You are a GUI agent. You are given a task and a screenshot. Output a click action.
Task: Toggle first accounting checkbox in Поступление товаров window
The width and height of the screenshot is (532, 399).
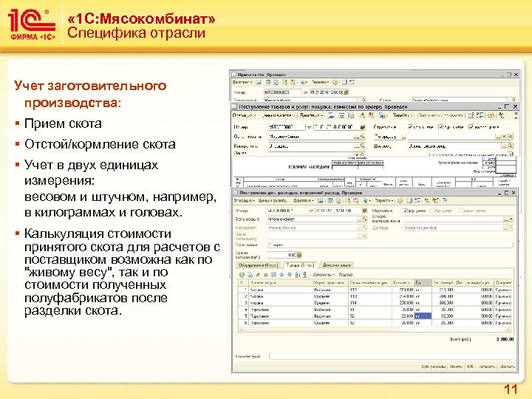coord(411,127)
